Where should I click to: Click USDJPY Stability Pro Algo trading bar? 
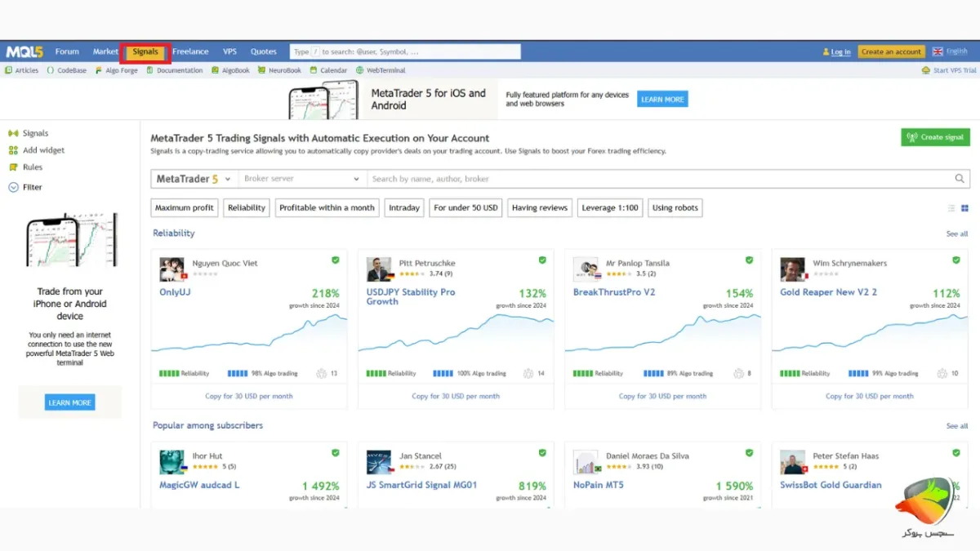[x=444, y=374]
